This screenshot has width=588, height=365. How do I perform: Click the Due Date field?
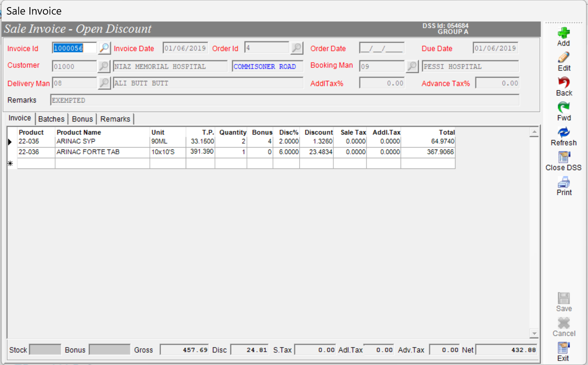pyautogui.click(x=495, y=48)
